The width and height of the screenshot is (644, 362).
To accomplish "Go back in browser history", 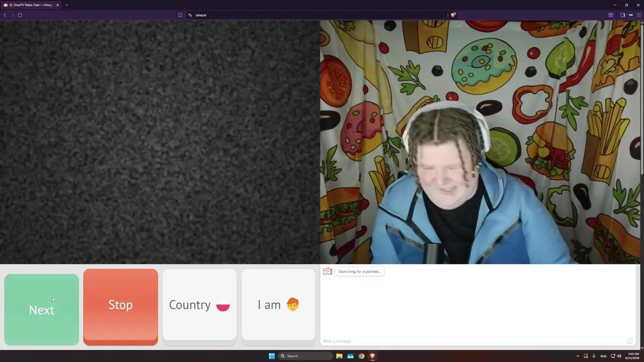I will click(5, 15).
